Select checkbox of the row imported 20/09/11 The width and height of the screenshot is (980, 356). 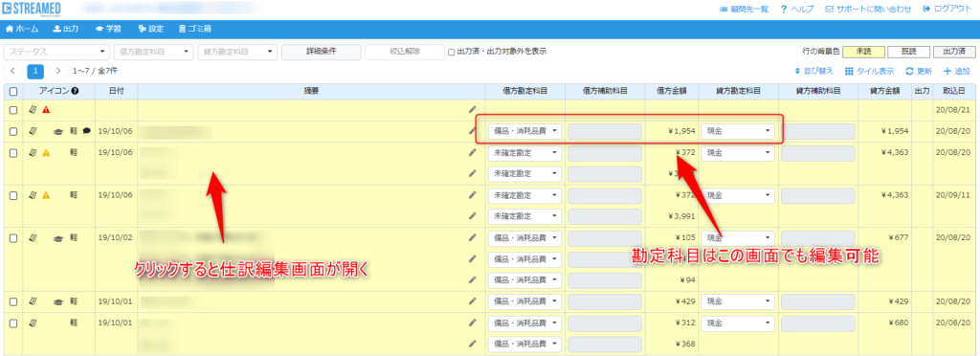(13, 195)
